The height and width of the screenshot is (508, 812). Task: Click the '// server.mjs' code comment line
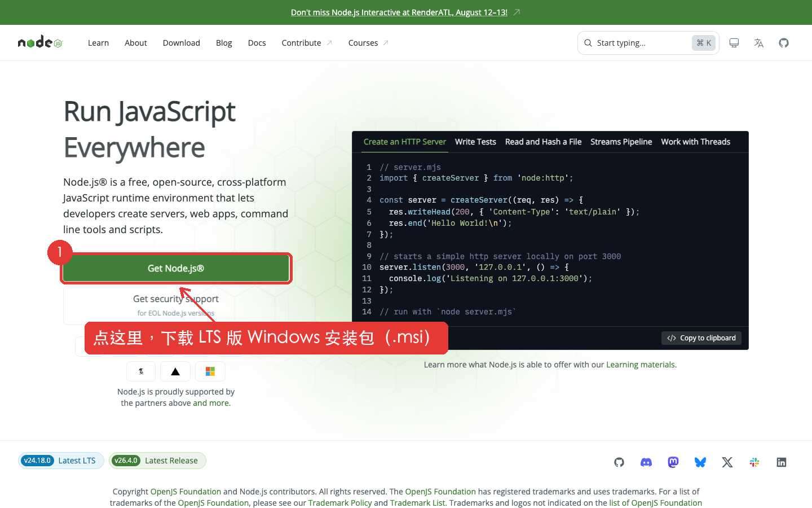coord(410,167)
